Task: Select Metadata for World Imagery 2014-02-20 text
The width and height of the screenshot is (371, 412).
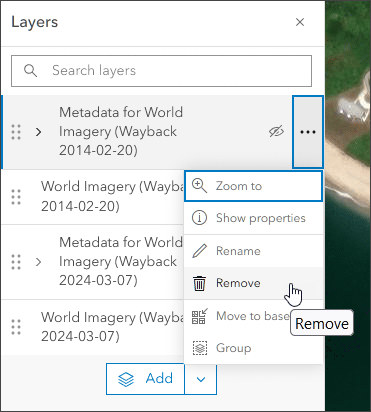Action: click(x=121, y=131)
